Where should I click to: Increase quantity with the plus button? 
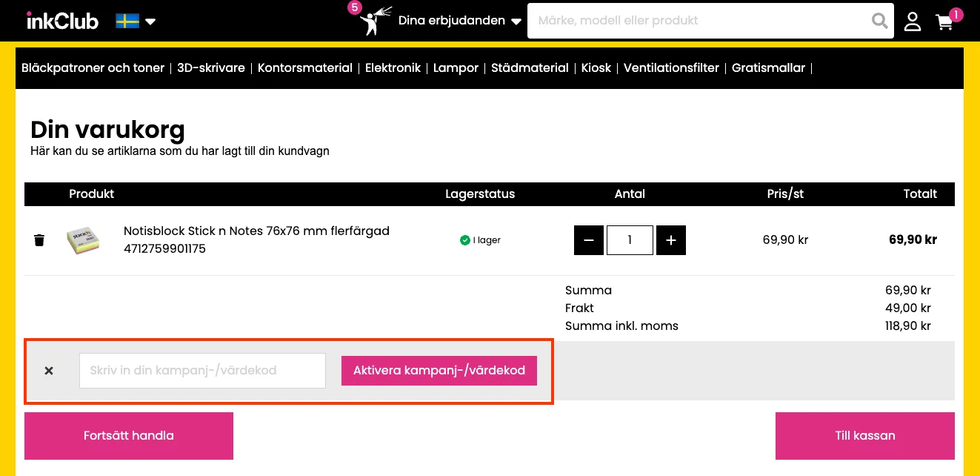coord(670,239)
